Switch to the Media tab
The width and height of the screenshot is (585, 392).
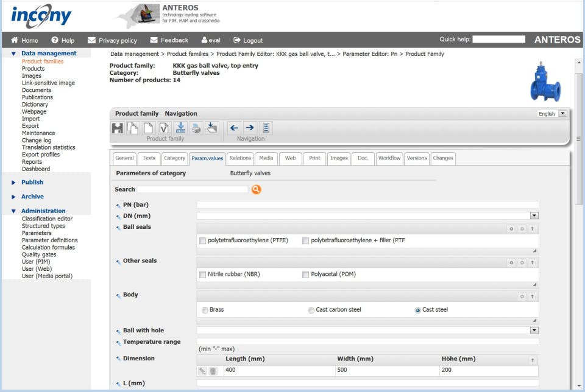(266, 158)
